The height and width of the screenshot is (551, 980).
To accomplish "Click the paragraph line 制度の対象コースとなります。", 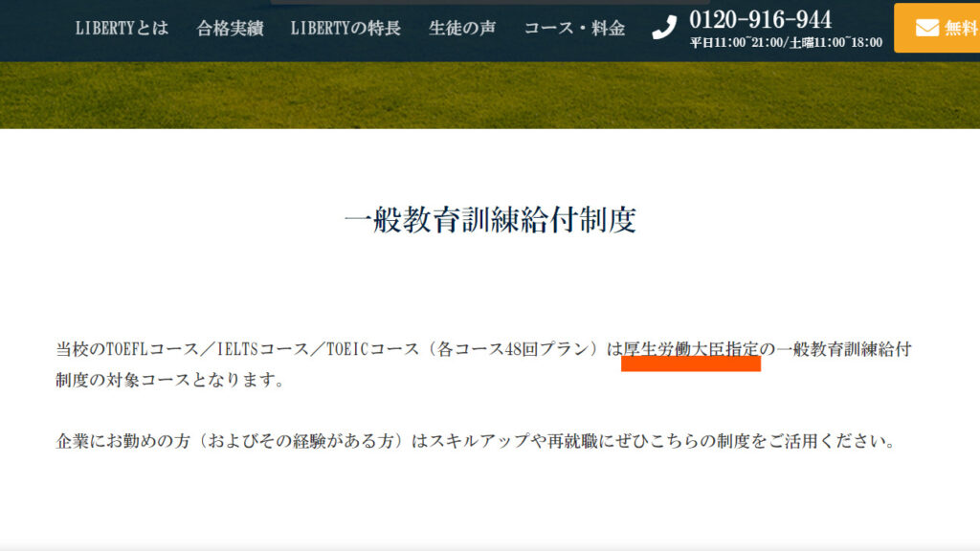I will [170, 379].
